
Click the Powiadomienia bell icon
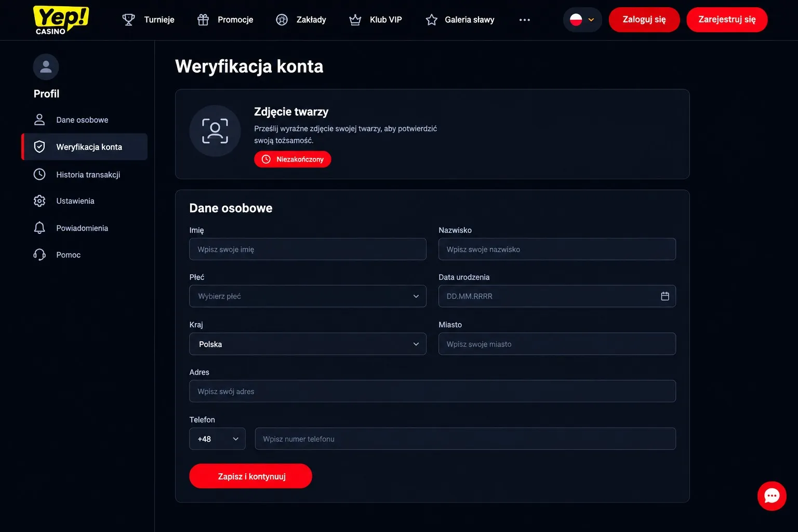(39, 228)
